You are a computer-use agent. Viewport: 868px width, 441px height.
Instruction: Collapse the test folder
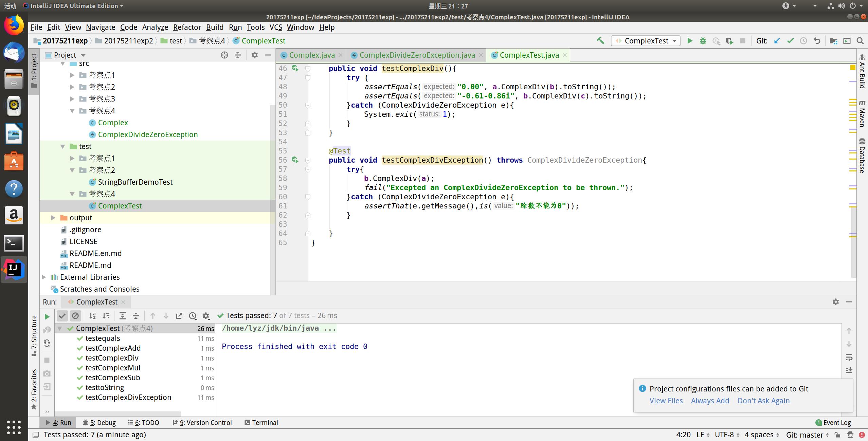(x=63, y=146)
